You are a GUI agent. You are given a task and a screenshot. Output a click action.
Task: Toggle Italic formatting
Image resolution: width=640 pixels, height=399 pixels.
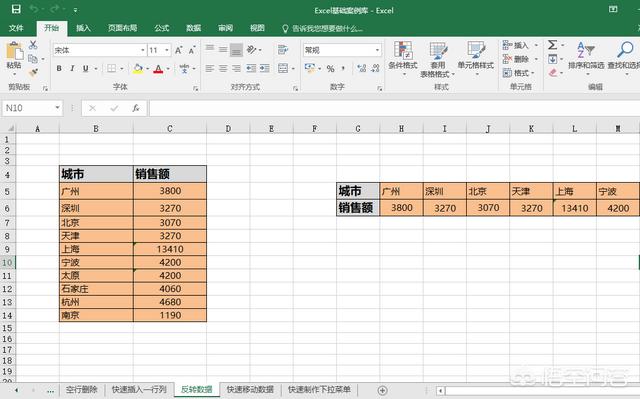pyautogui.click(x=72, y=69)
